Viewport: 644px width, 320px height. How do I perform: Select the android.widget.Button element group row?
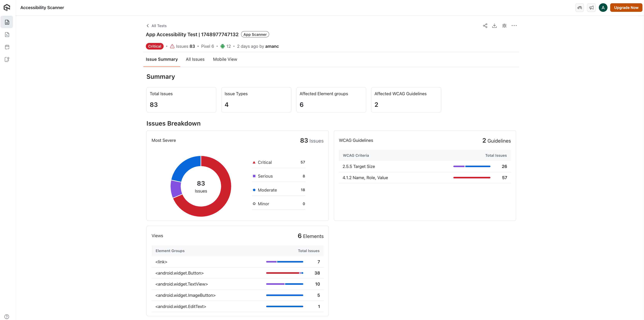tap(179, 273)
